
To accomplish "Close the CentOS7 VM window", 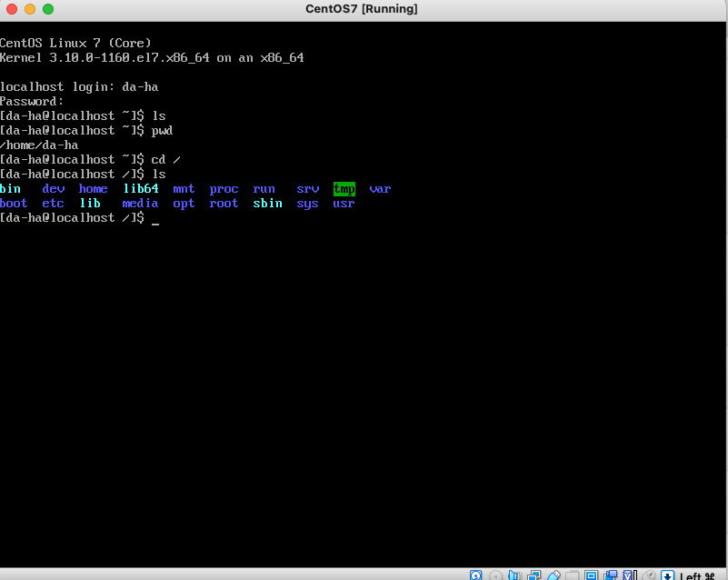I will click(x=12, y=9).
